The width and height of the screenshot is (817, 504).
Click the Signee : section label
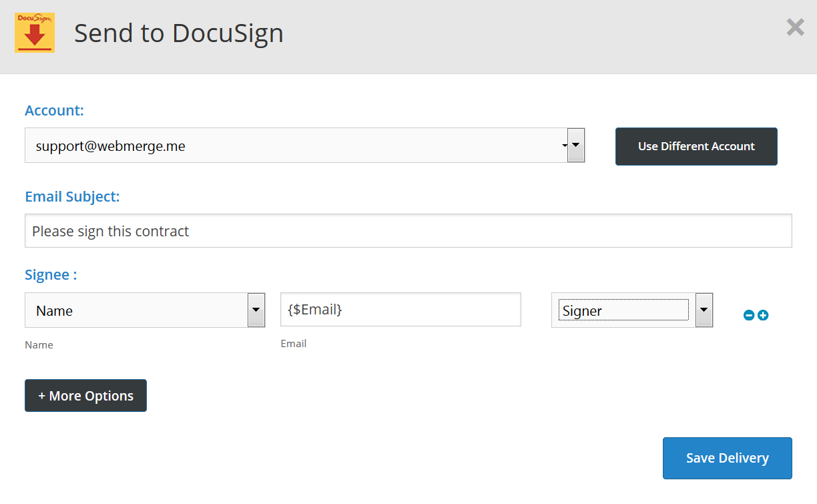[x=51, y=275]
